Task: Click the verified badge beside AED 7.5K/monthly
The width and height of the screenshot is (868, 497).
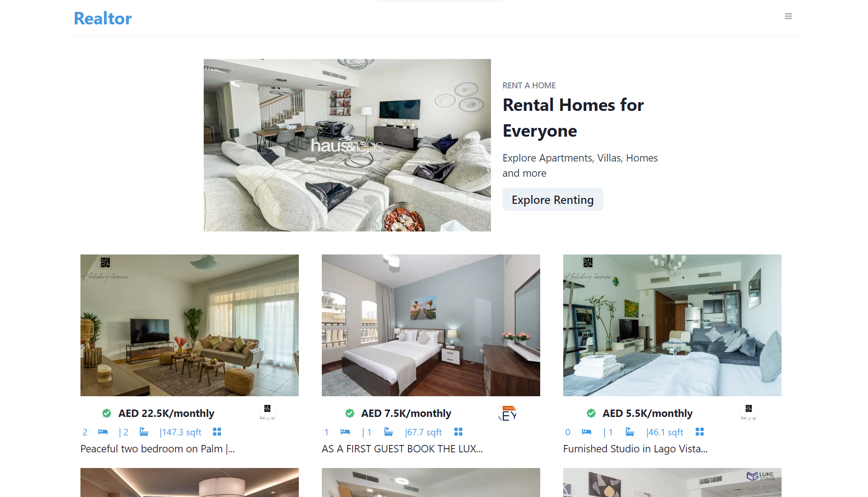Action: pos(350,413)
